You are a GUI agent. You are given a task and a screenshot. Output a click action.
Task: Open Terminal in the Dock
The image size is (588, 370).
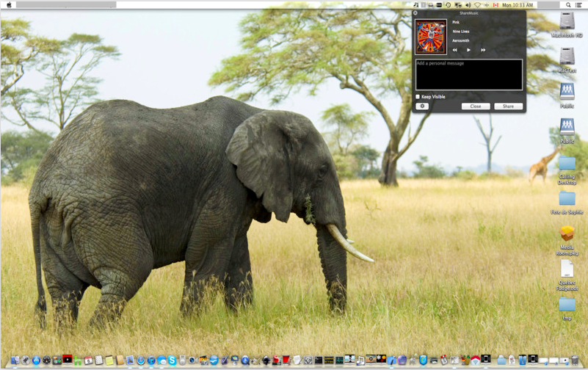(x=319, y=360)
